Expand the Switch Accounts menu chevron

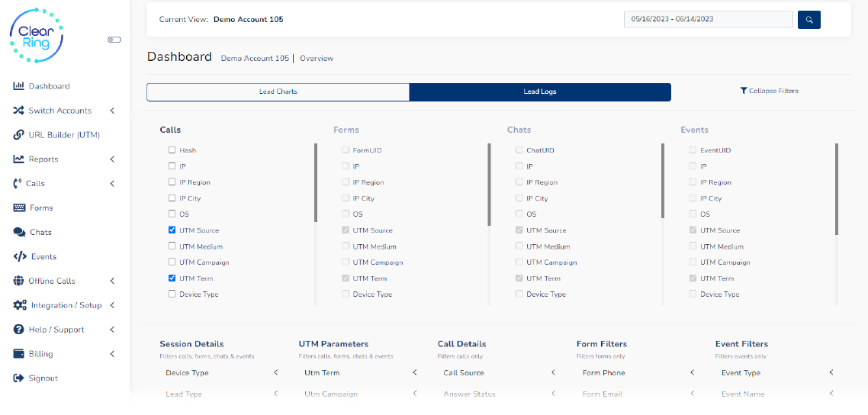[112, 111]
